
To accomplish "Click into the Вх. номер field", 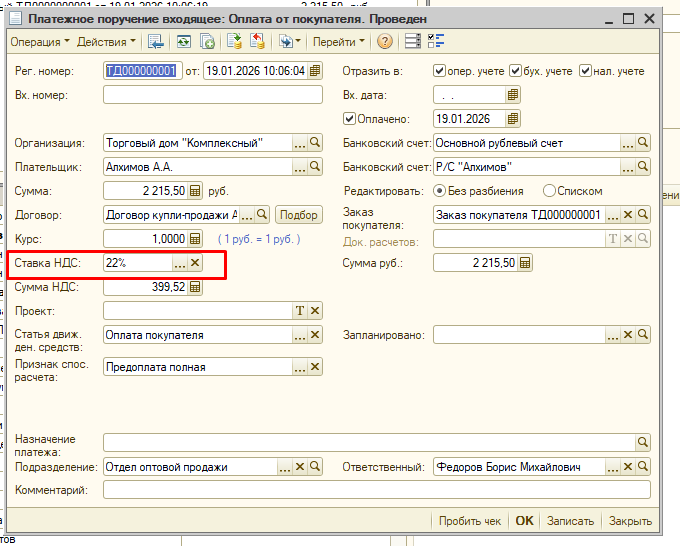I will (x=212, y=95).
